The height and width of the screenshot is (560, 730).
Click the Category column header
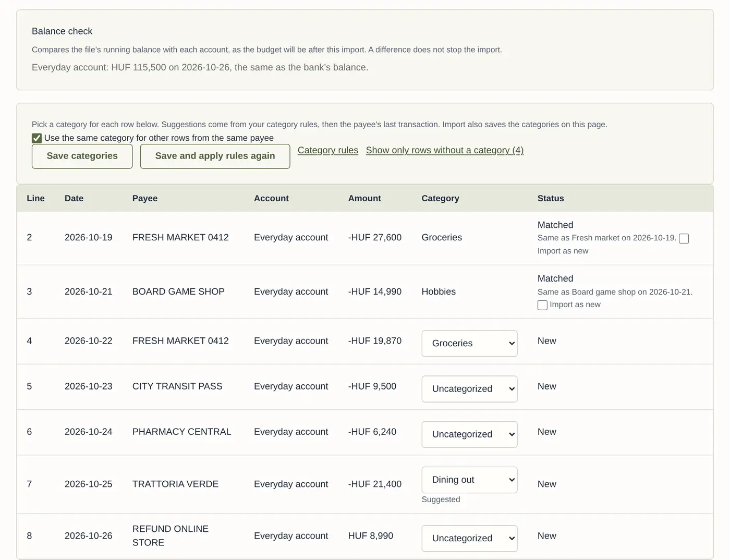point(440,198)
